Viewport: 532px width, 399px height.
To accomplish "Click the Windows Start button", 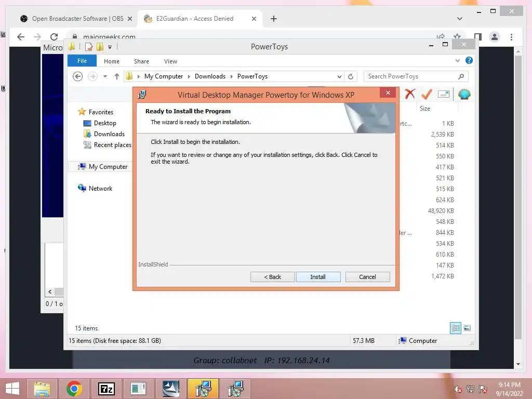I will click(12, 389).
